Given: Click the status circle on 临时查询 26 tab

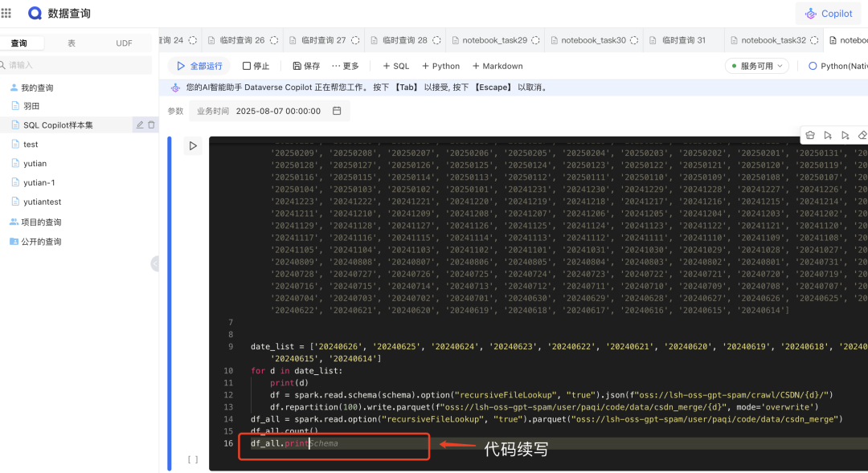Looking at the screenshot, I should 274,40.
